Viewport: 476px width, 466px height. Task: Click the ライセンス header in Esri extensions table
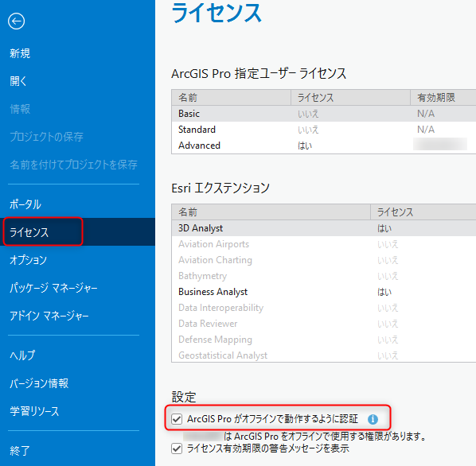pyautogui.click(x=423, y=212)
